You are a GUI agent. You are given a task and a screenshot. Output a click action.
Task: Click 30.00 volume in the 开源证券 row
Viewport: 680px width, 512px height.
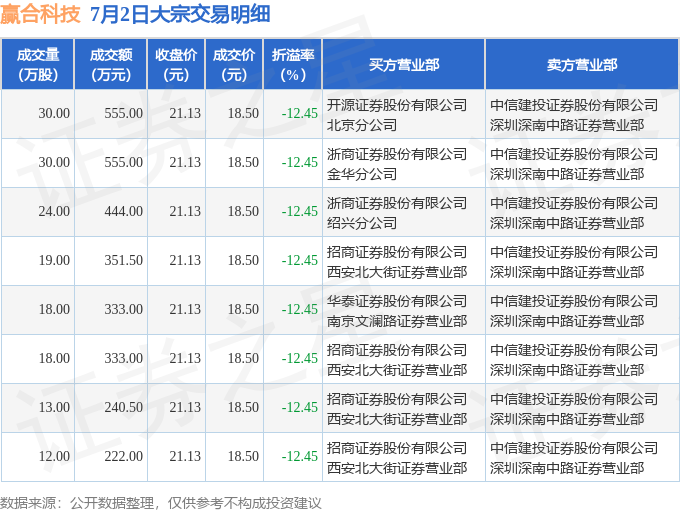(54, 113)
